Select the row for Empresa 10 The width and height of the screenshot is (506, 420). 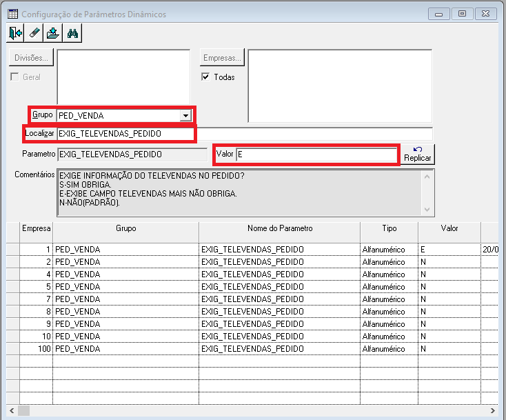pyautogui.click(x=253, y=336)
